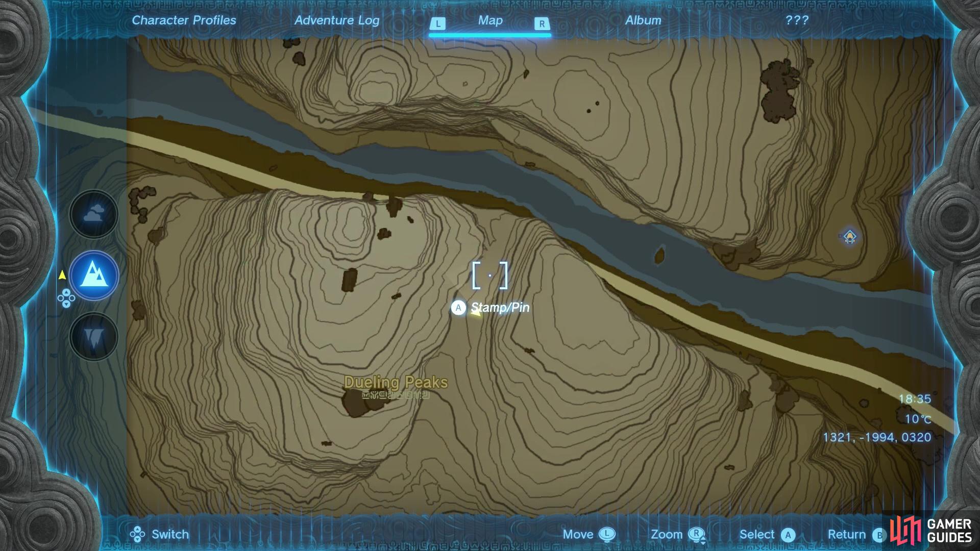Click the Move left-stick icon
This screenshot has height=551, width=980.
(x=607, y=535)
